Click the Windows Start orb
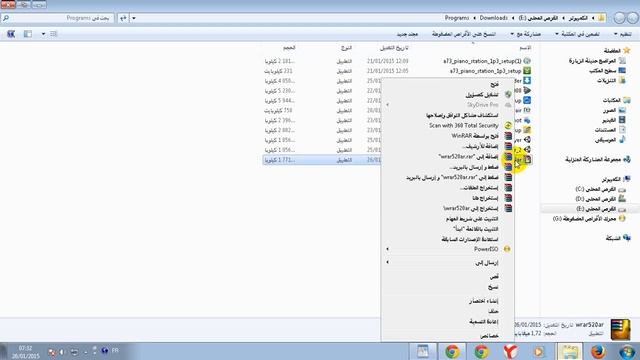The height and width of the screenshot is (360, 640). pos(627,351)
